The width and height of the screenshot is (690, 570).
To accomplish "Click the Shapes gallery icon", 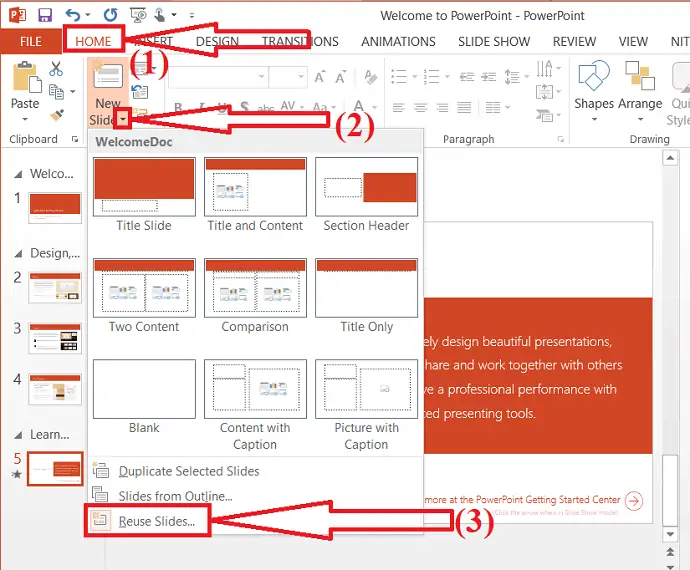I will pos(594,76).
